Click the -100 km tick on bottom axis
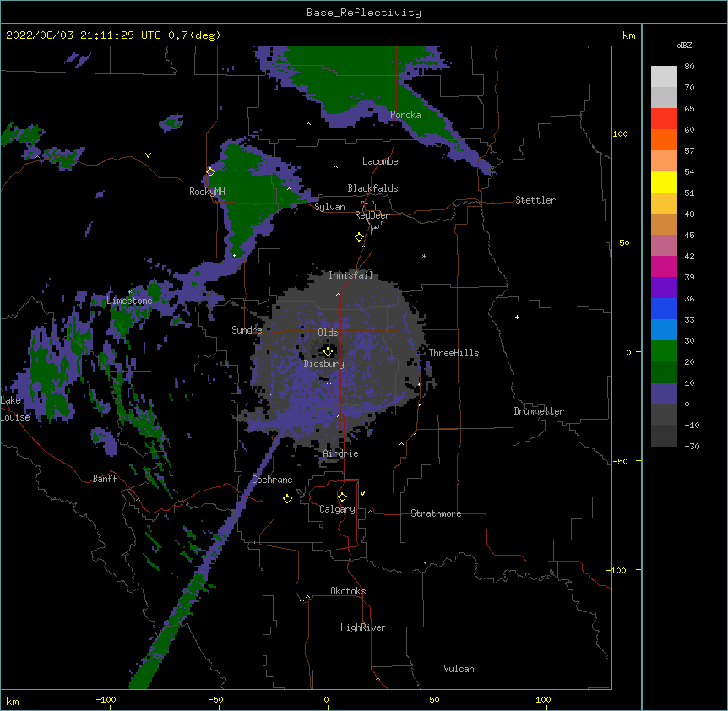Viewport: 728px width, 711px height. point(106,699)
